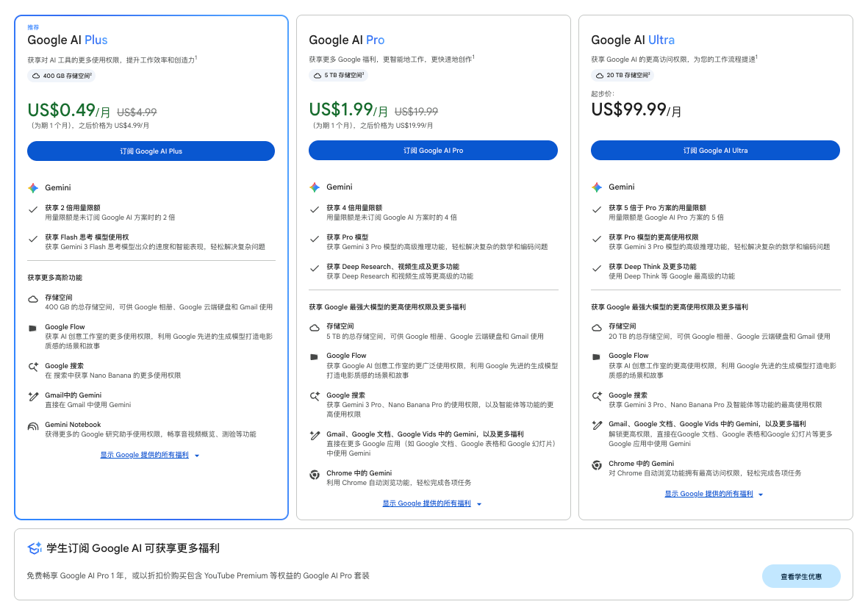
Task: Click cloud storage icon in Pro feature list
Action: 315,328
